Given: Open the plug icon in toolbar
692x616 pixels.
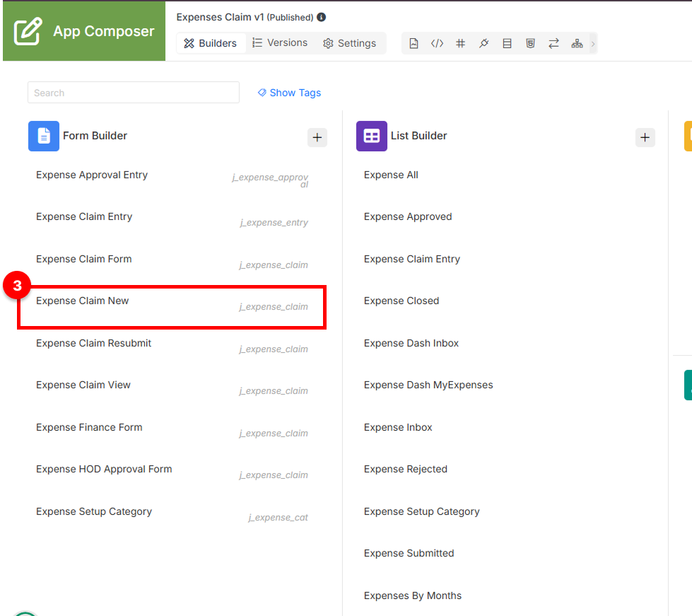Looking at the screenshot, I should 483,43.
